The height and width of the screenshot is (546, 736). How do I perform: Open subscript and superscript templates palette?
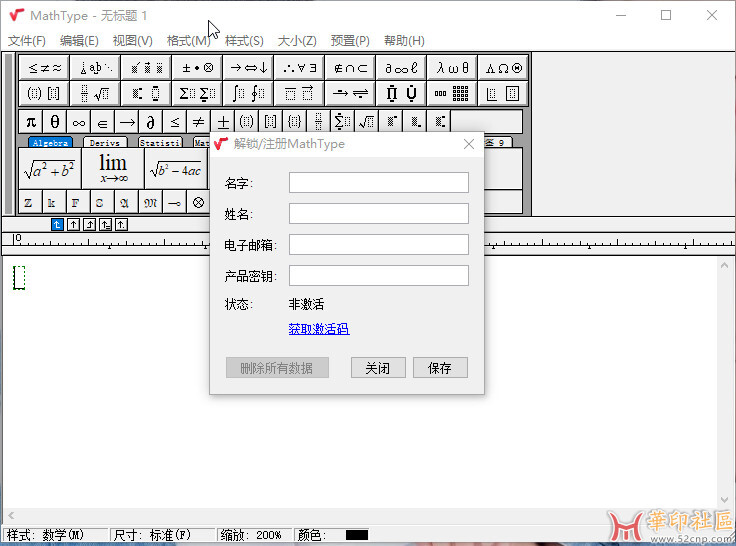(147, 93)
